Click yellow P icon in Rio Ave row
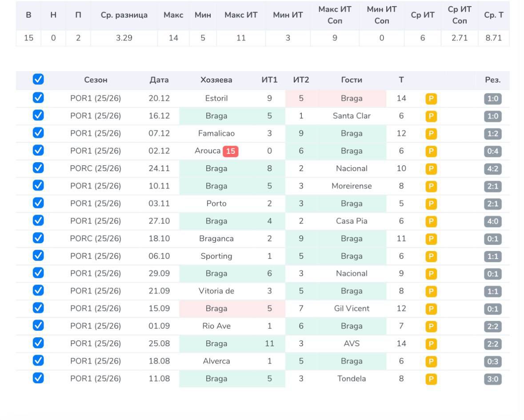 click(431, 327)
